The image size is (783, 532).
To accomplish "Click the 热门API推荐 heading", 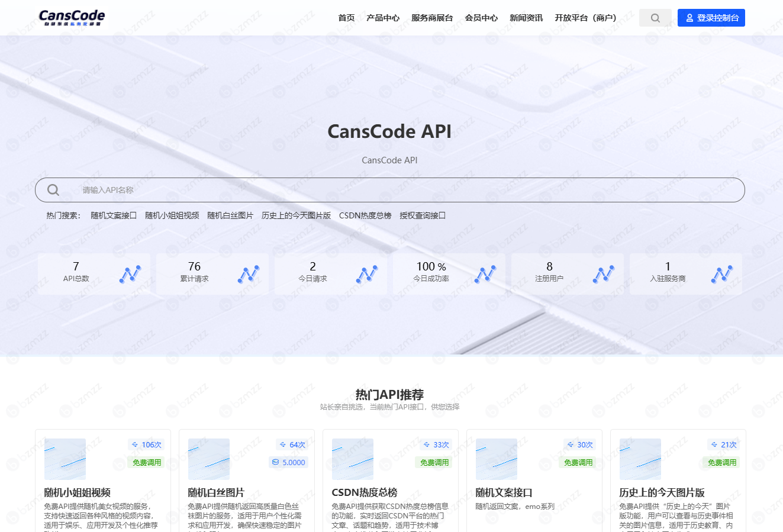I will coord(389,395).
